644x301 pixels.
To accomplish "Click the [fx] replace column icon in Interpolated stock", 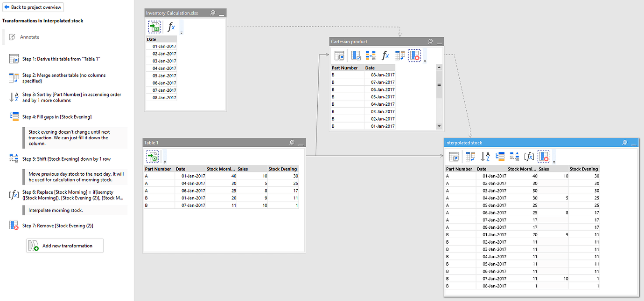I will tap(529, 157).
